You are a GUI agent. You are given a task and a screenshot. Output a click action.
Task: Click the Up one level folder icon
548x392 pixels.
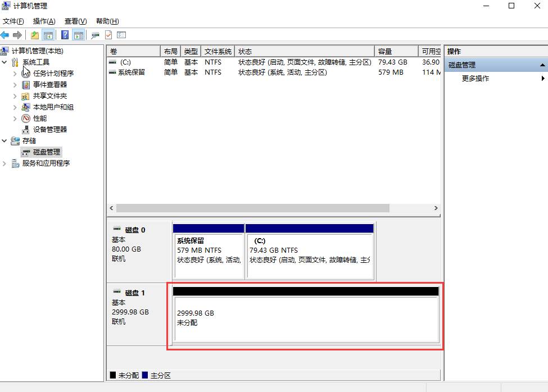pyautogui.click(x=35, y=35)
